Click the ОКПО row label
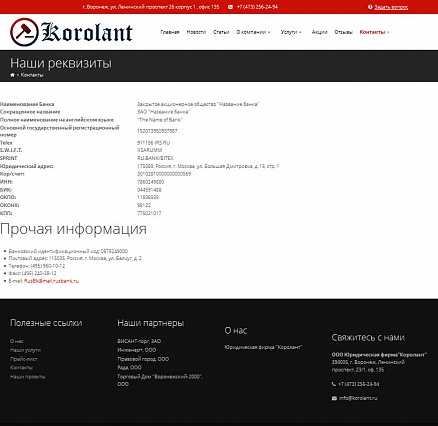This screenshot has height=426, width=438. click(x=8, y=197)
